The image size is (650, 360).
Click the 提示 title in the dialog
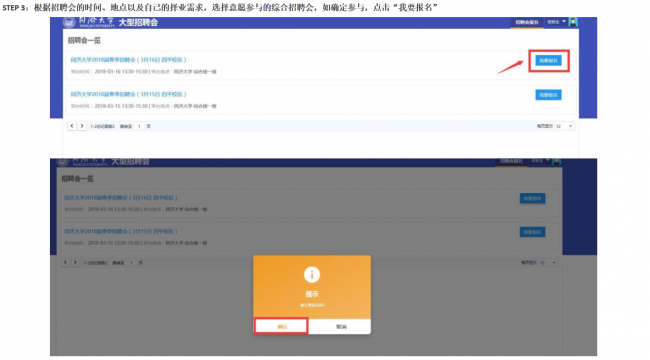point(312,294)
